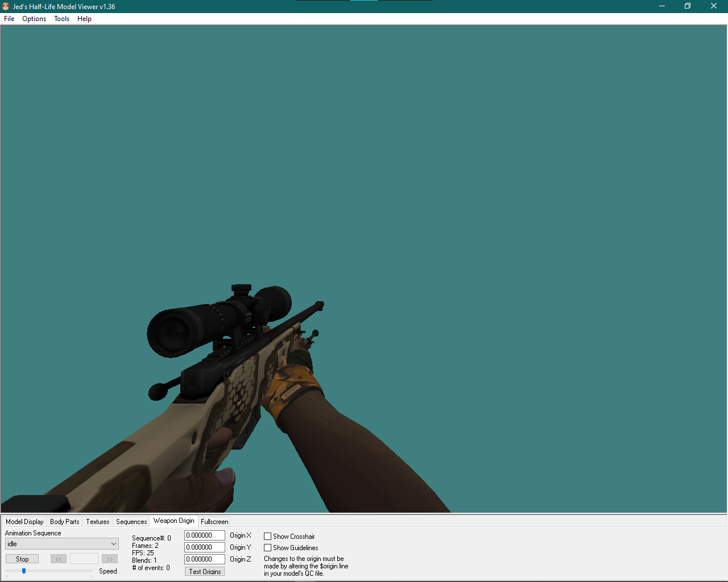Viewport: 728px width, 582px height.
Task: Step to the next frame
Action: [110, 559]
